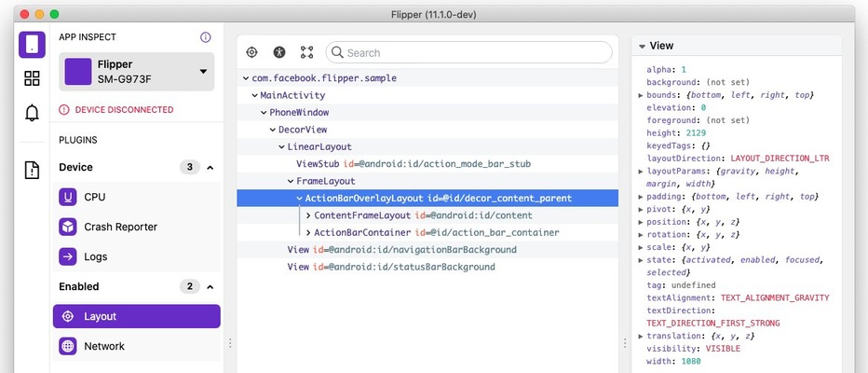Open the Crash Reporter plugin

tap(137, 227)
